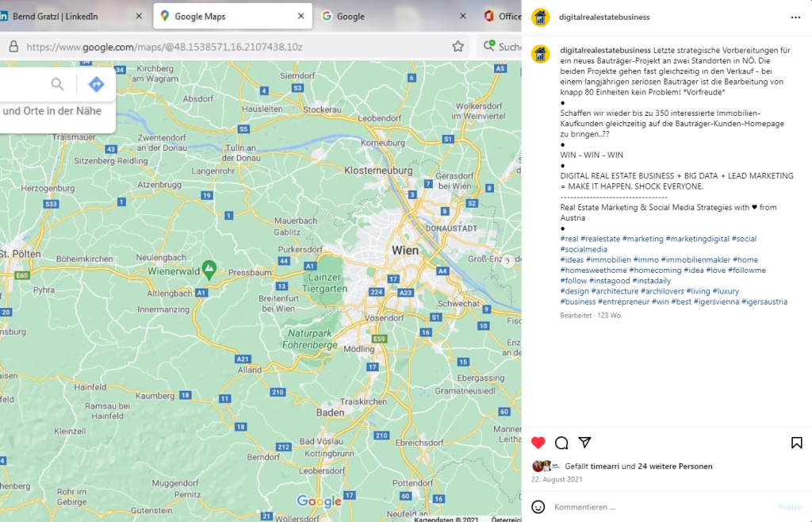Toggle the red heart like on the post
This screenshot has height=522, width=812.
(x=538, y=443)
